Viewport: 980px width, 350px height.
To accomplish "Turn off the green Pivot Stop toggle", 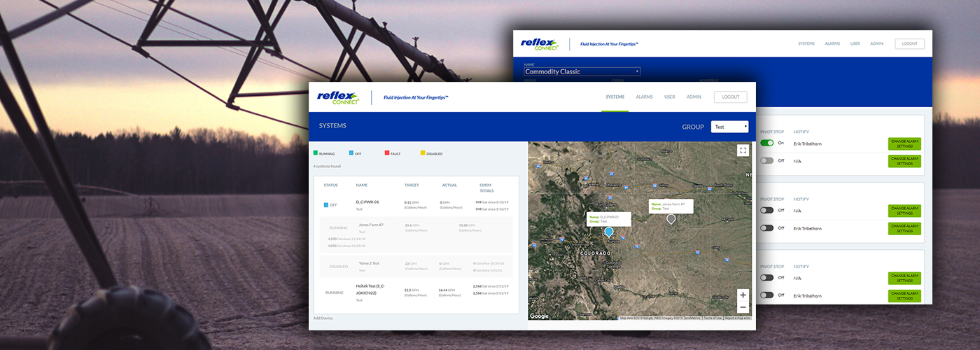I will tap(767, 143).
